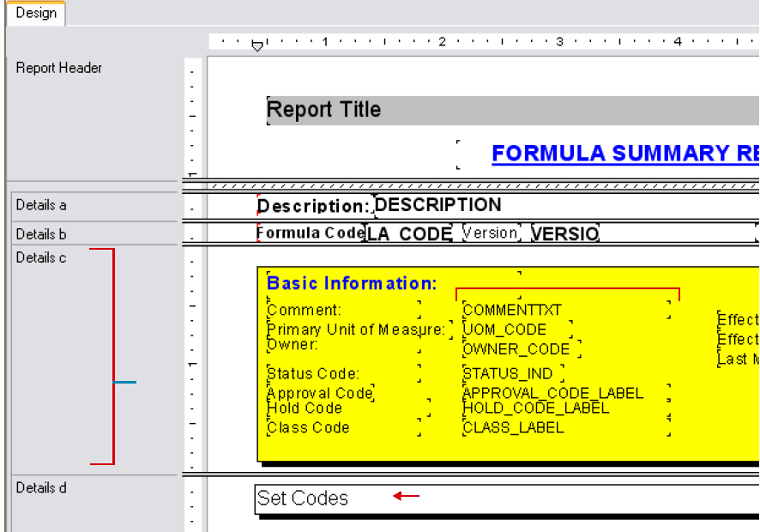Select the Details d section label
Viewport: 760px width, 532px height.
pyautogui.click(x=41, y=488)
